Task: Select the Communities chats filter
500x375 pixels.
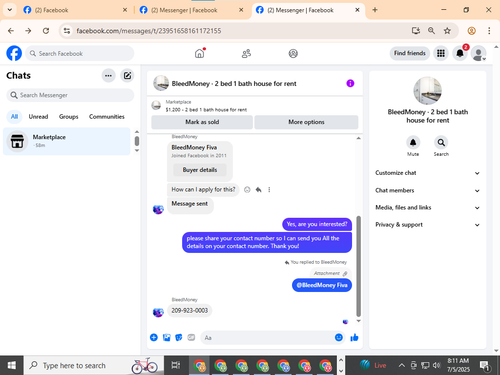Action: [107, 117]
